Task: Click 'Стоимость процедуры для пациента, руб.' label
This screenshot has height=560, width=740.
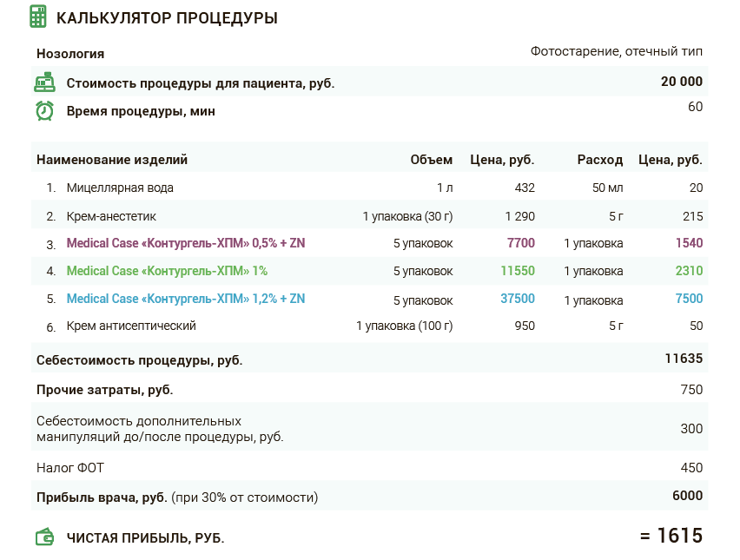Action: 201,83
